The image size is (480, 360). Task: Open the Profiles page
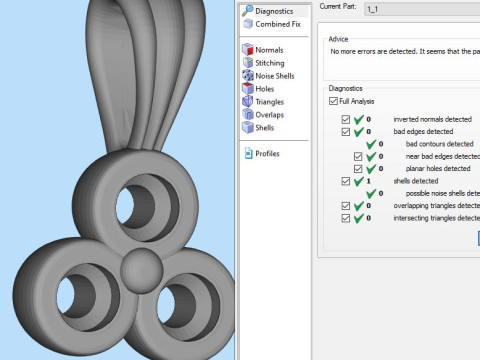pyautogui.click(x=267, y=154)
